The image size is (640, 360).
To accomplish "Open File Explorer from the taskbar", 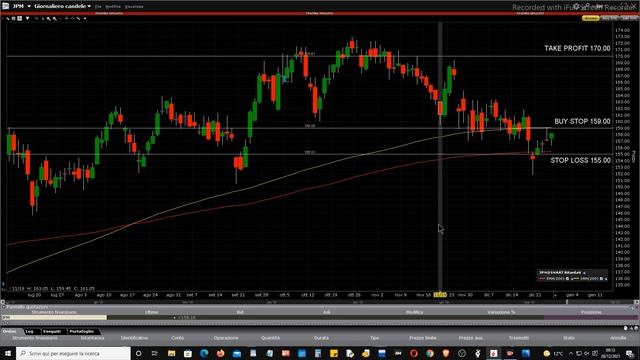I will click(171, 353).
